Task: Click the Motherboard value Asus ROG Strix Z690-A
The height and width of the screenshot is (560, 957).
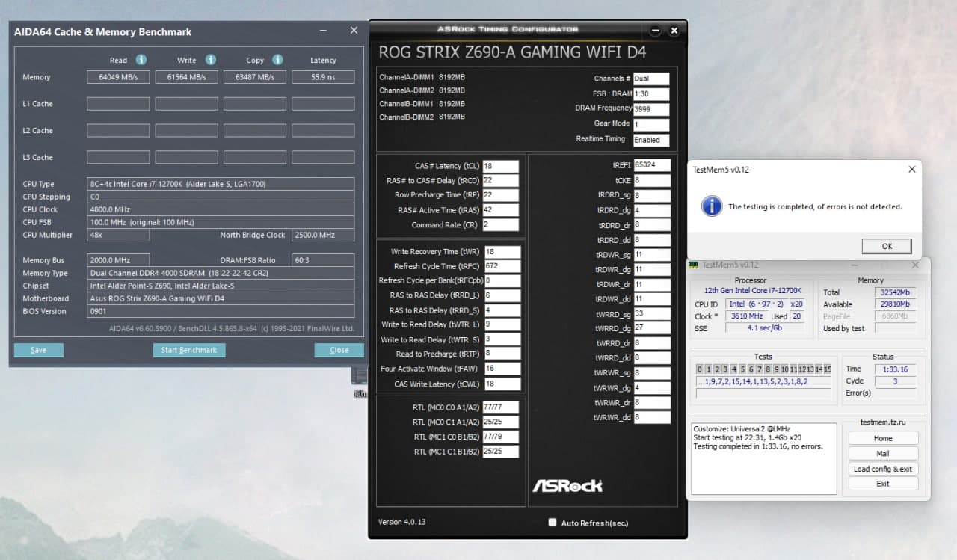Action: pyautogui.click(x=221, y=298)
